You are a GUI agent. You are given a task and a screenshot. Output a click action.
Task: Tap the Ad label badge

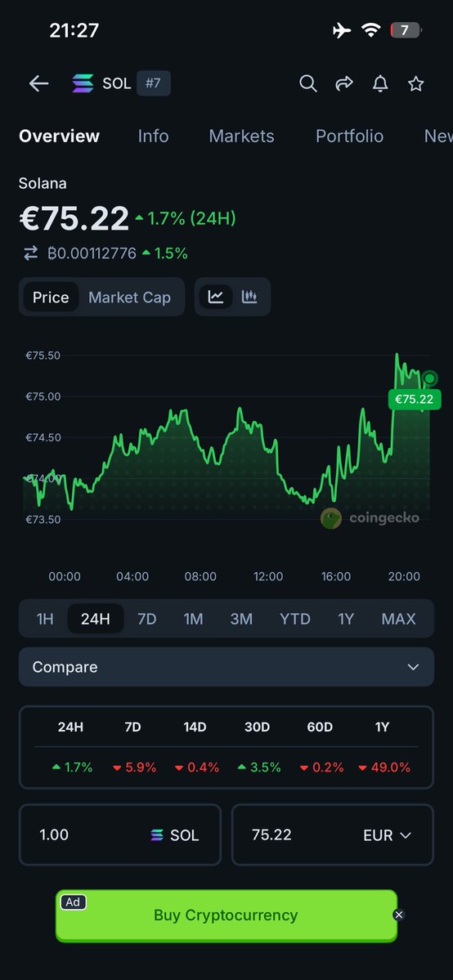(74, 902)
